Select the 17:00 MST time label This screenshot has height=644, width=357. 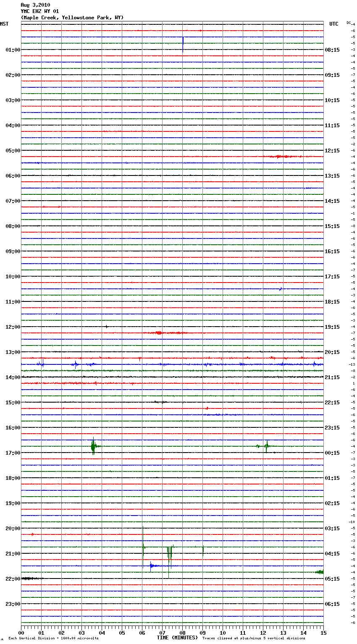[13, 453]
